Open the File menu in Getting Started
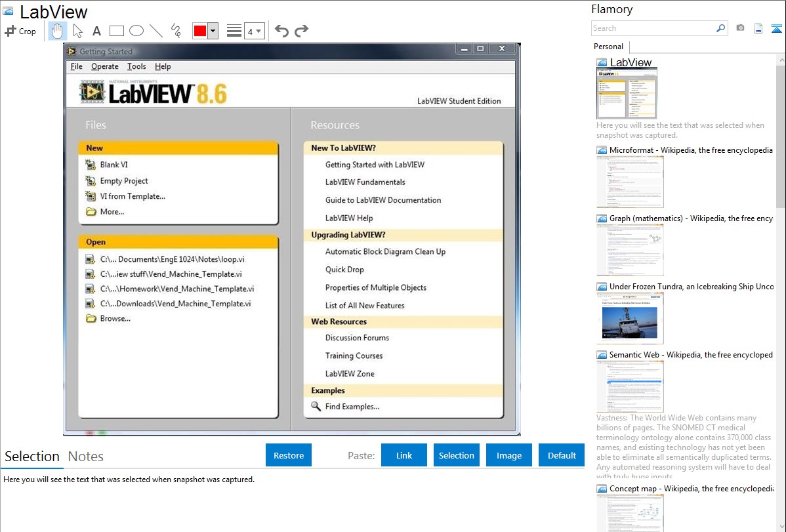786x532 pixels. tap(77, 67)
